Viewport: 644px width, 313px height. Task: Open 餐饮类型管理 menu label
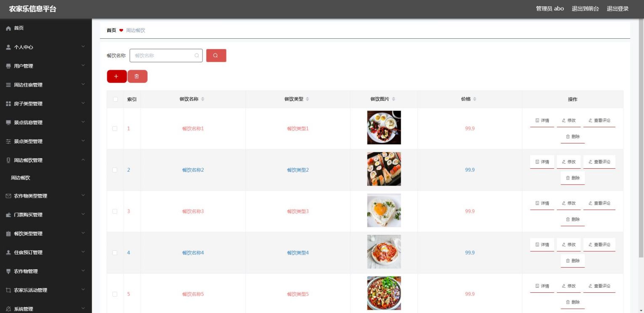pos(28,233)
